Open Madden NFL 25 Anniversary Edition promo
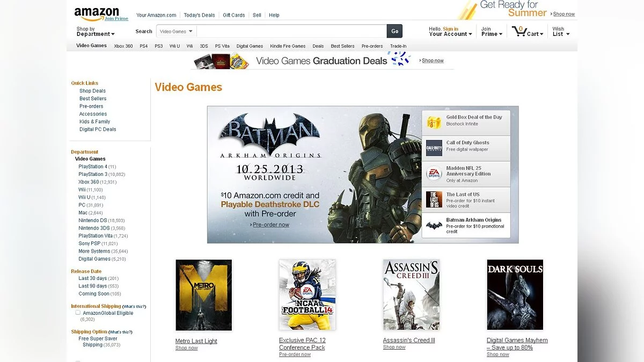 point(466,174)
